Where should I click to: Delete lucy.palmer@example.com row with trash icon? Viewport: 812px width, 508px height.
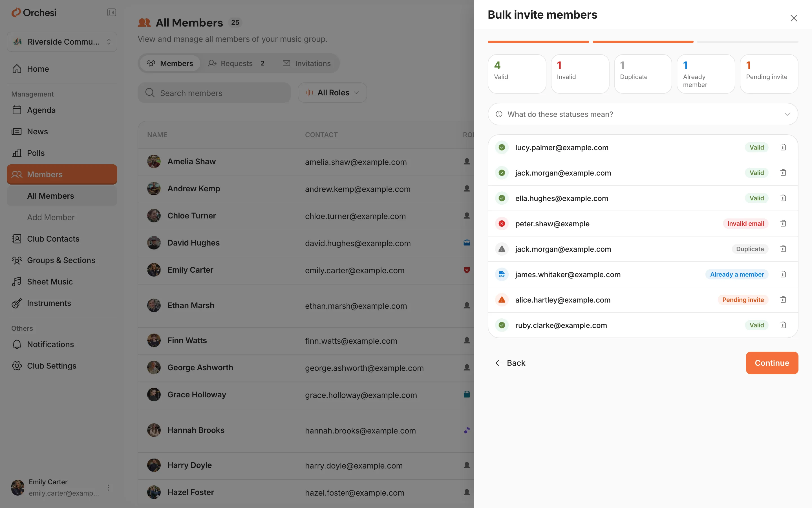783,147
